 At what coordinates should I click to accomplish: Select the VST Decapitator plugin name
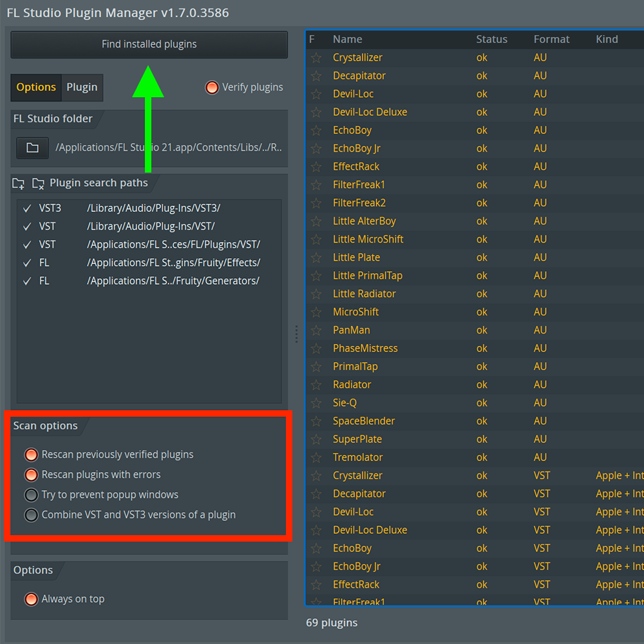point(359,494)
